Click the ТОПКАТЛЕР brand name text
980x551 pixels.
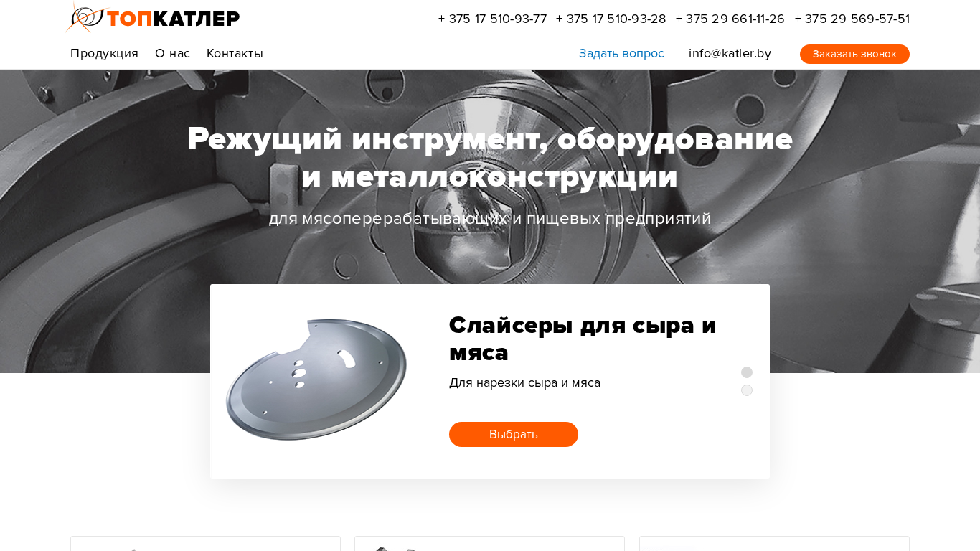pyautogui.click(x=173, y=19)
